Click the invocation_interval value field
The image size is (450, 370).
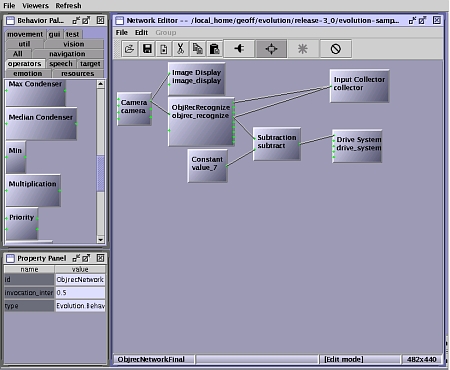coord(80,293)
